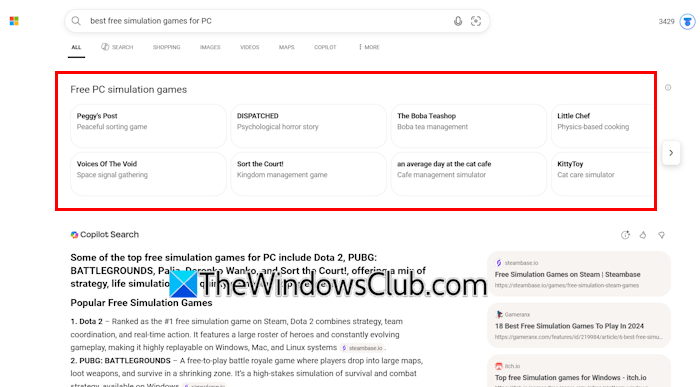Click the itch.io favicon icon
This screenshot has height=387, width=700.
[x=499, y=366]
